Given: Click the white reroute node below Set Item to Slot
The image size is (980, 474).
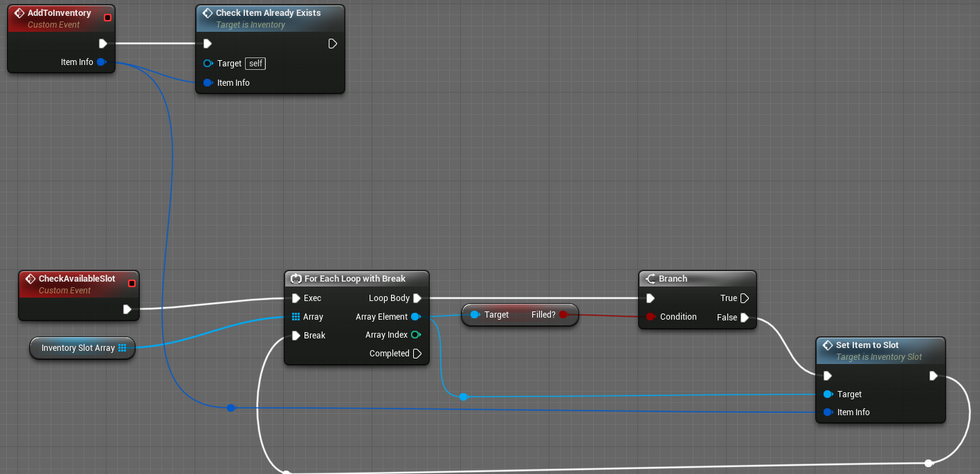Looking at the screenshot, I should click(x=928, y=463).
